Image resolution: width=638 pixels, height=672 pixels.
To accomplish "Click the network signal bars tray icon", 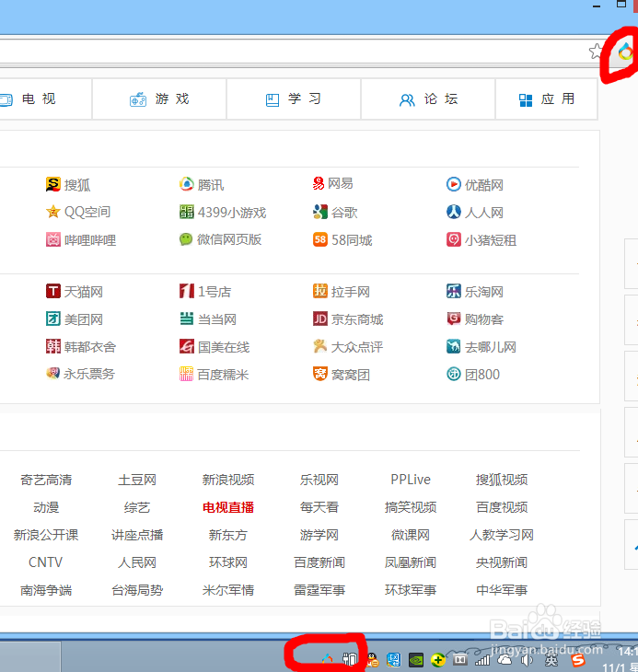I will point(482,660).
